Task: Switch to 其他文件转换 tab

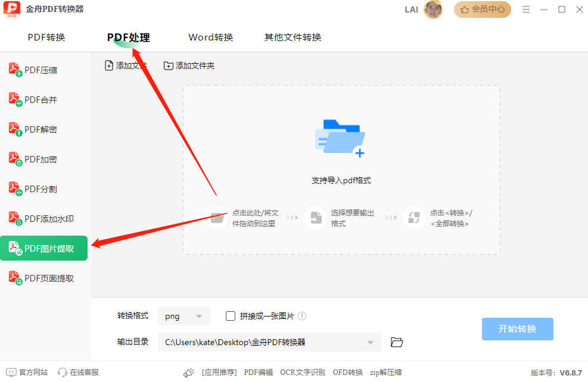Action: click(x=292, y=37)
